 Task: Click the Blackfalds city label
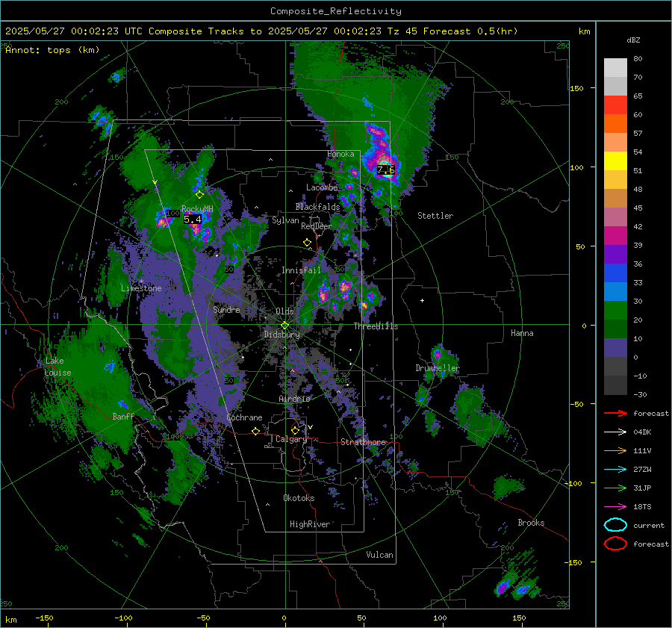[317, 207]
